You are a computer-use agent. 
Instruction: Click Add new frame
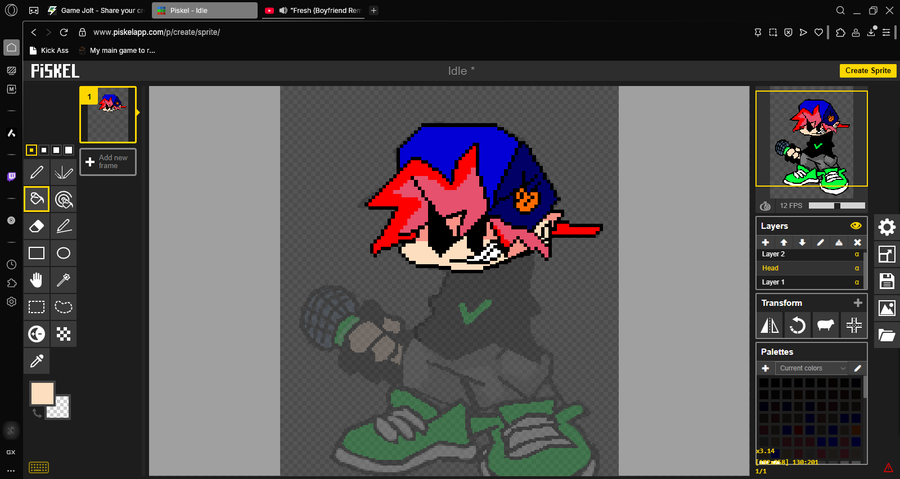108,162
